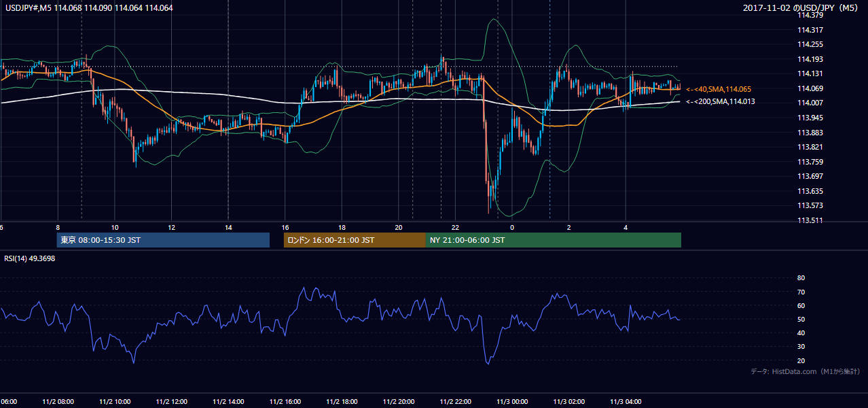Click the 114.131 price axis value

(810, 73)
